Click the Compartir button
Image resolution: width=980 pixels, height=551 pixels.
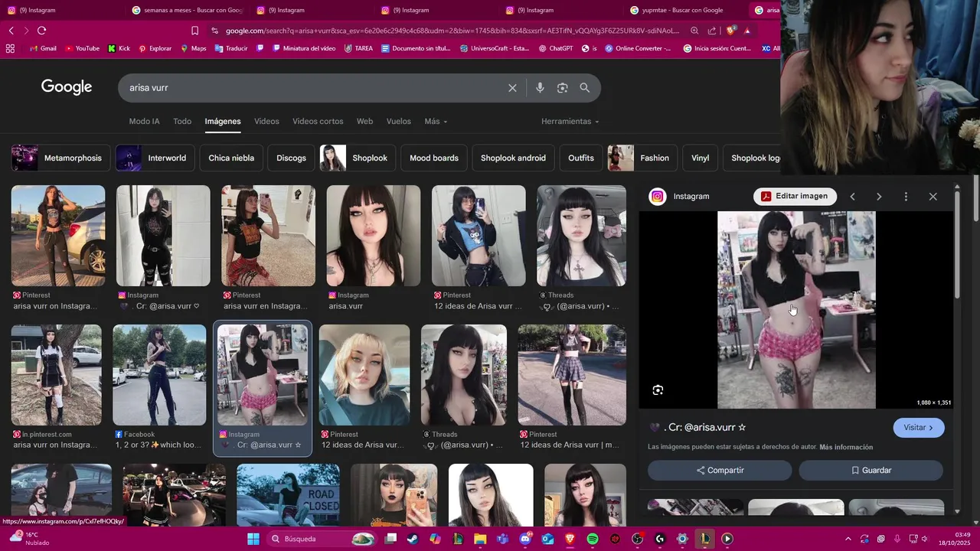[720, 471]
